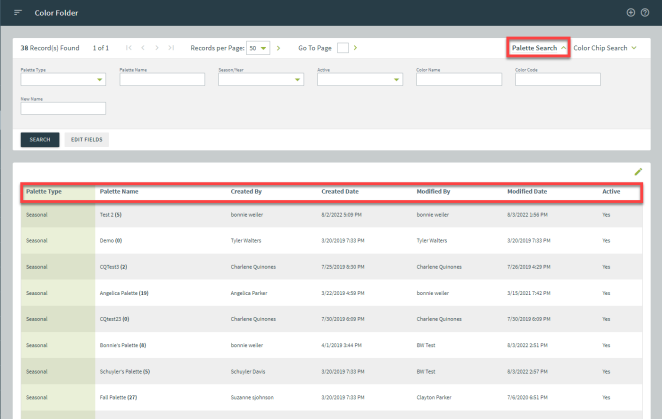Click the Color Code input field
The width and height of the screenshot is (662, 419).
pyautogui.click(x=557, y=80)
